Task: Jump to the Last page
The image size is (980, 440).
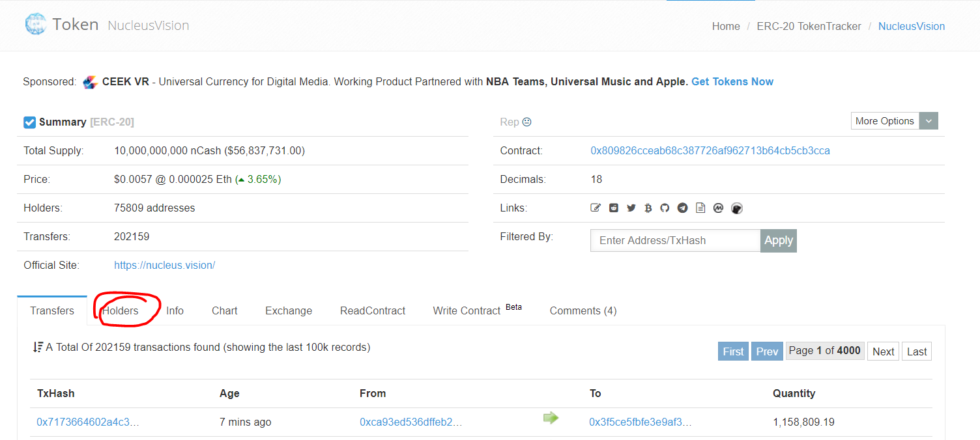Action: click(917, 351)
